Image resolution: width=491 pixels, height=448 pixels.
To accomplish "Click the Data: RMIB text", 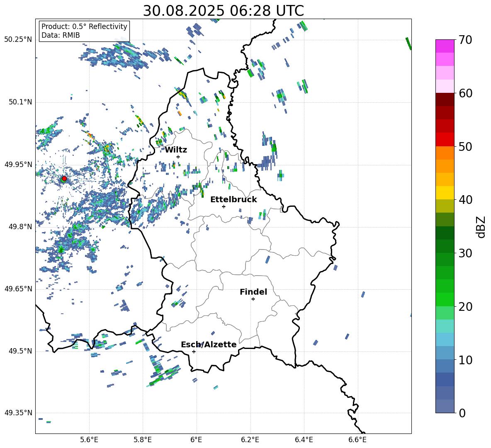I will click(61, 35).
